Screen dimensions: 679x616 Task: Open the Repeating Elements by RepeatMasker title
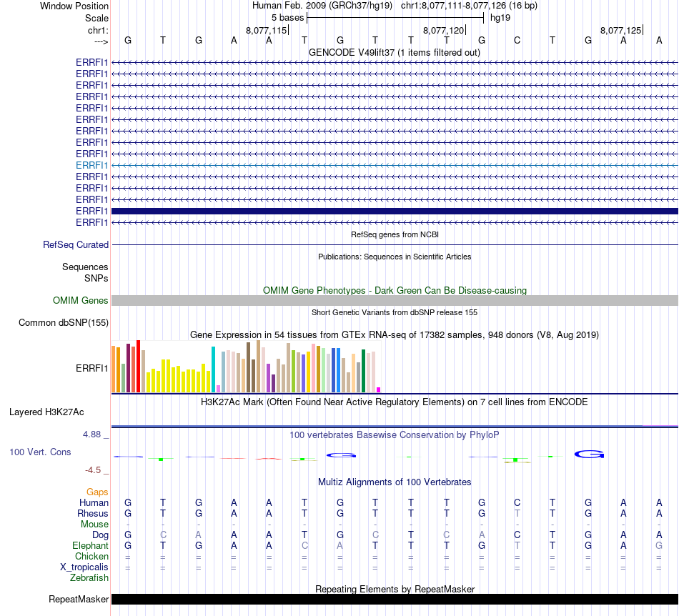point(395,589)
